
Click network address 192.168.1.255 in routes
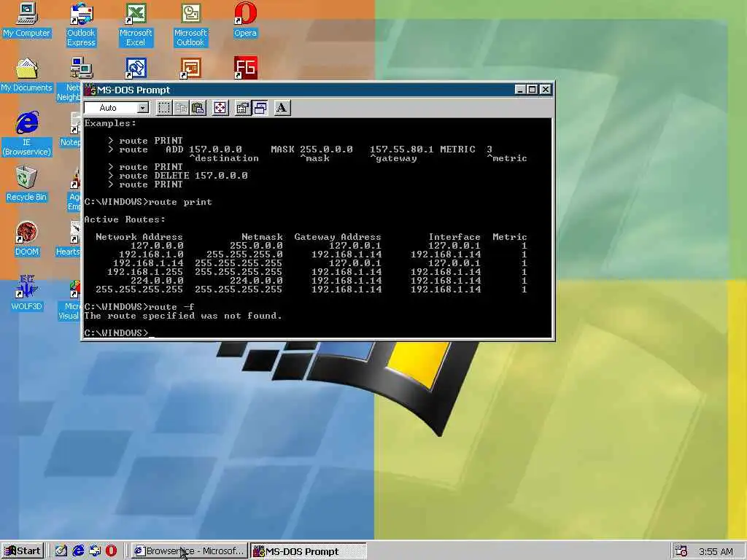(145, 272)
